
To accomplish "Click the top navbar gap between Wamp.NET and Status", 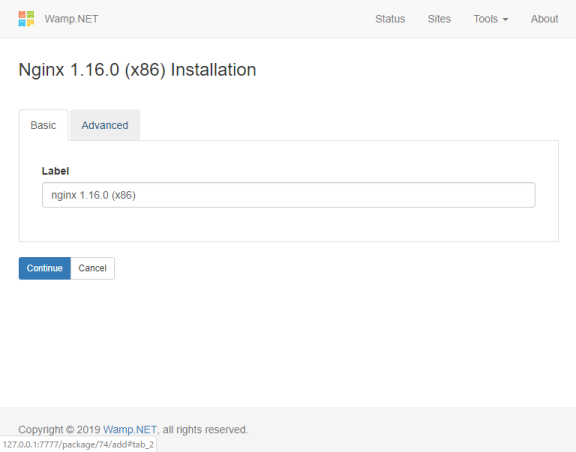I will coord(235,19).
